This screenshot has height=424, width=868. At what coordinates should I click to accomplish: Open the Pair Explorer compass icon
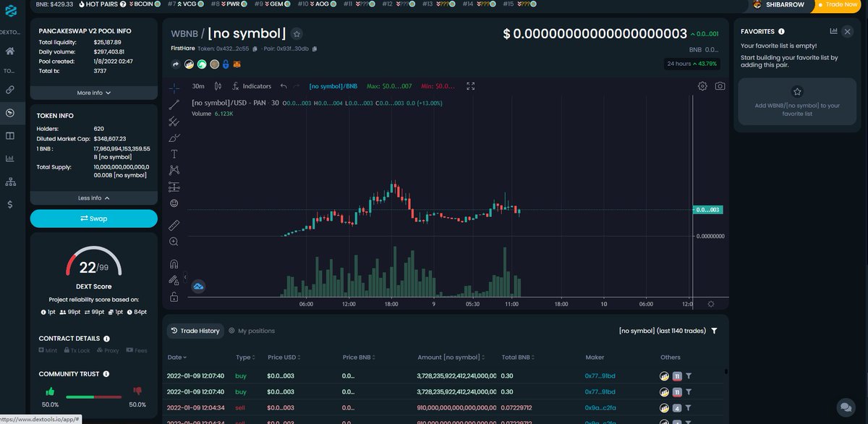(x=10, y=113)
